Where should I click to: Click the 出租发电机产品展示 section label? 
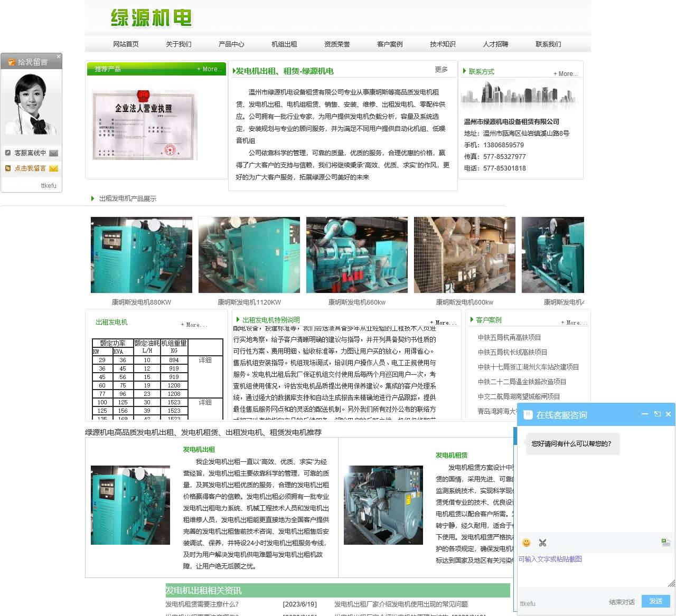tap(128, 198)
